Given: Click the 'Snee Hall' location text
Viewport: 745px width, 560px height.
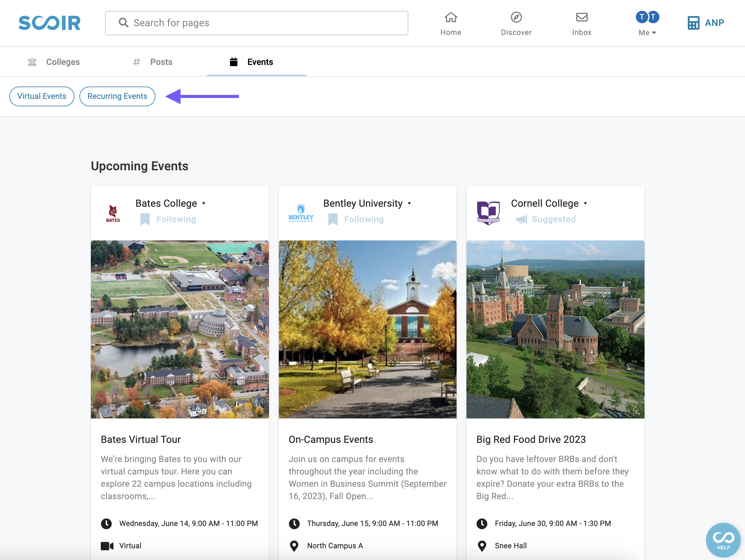Looking at the screenshot, I should (511, 546).
